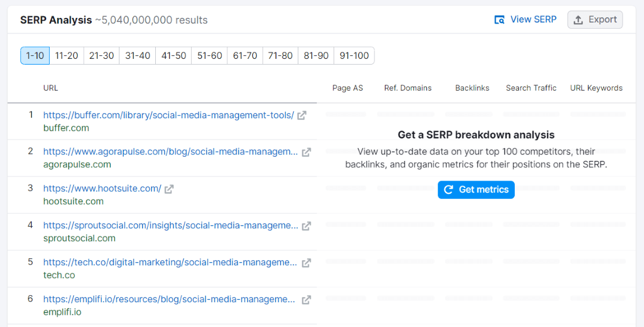
Task: Open external link icon for sproutsocial.com URL
Action: pyautogui.click(x=306, y=225)
